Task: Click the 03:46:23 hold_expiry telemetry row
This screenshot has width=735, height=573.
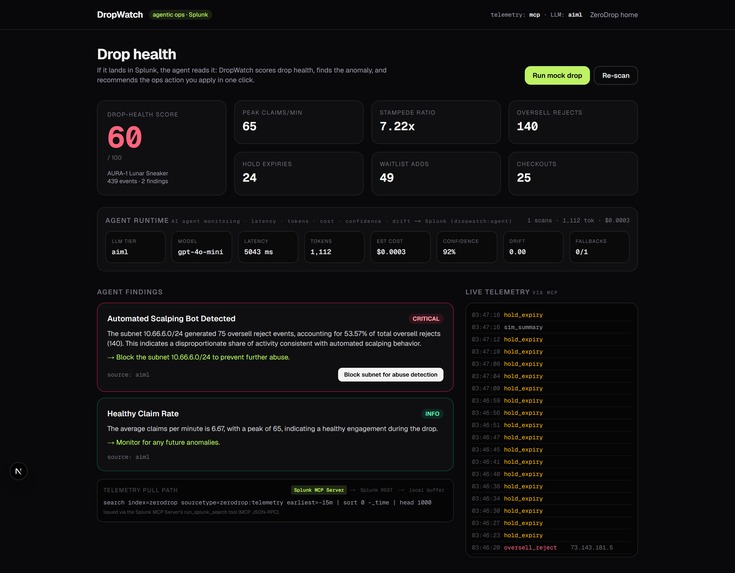Action: (551, 535)
